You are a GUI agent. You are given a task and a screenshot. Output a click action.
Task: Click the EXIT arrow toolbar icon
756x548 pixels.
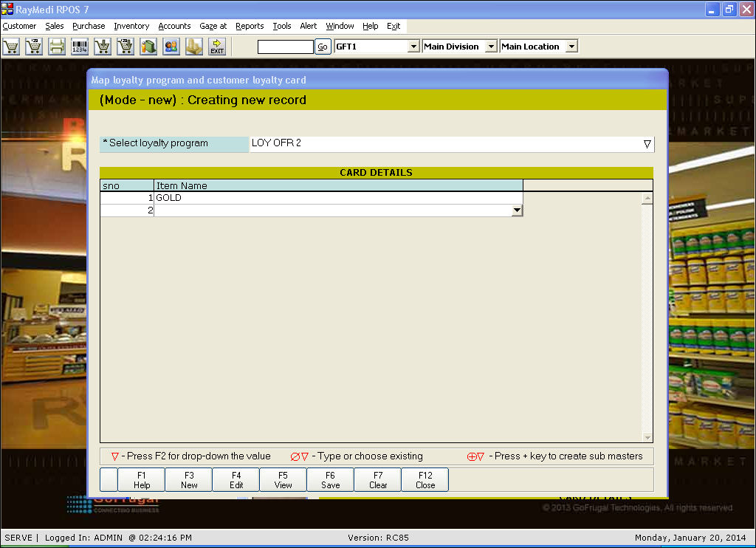(x=217, y=47)
